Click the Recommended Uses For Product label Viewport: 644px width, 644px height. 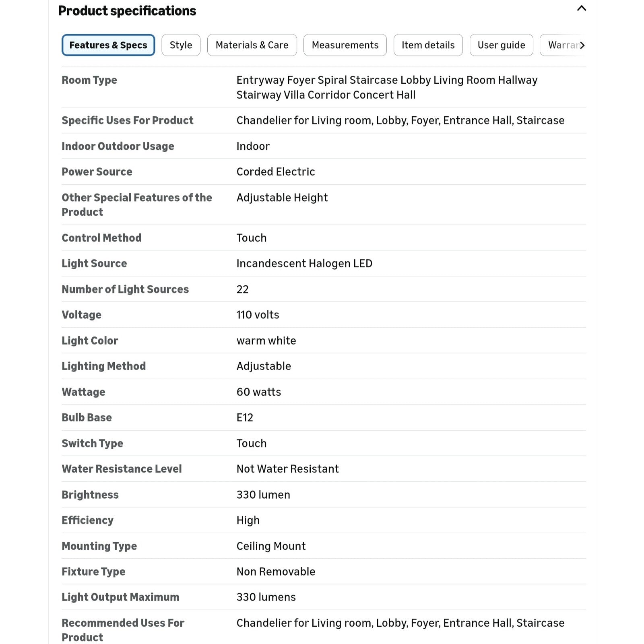(x=123, y=630)
